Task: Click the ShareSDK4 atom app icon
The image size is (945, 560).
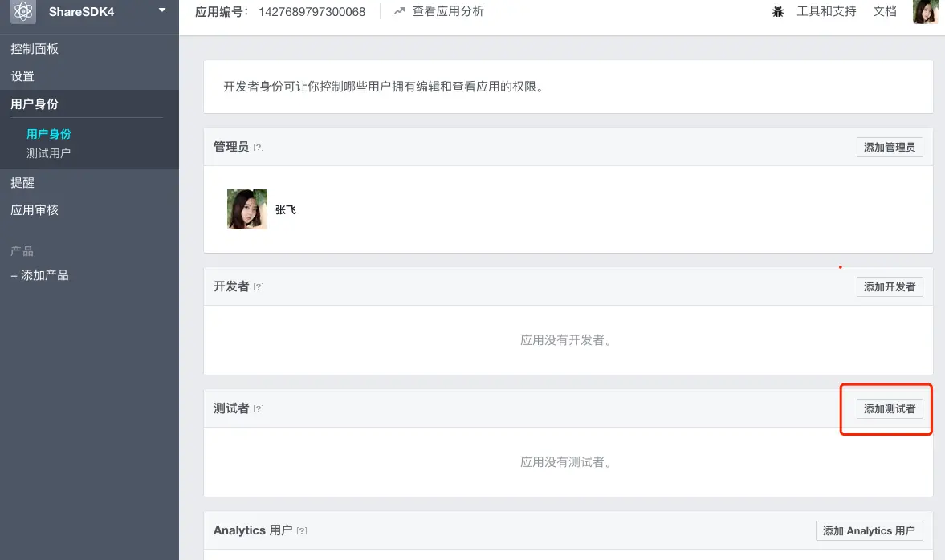Action: click(23, 11)
